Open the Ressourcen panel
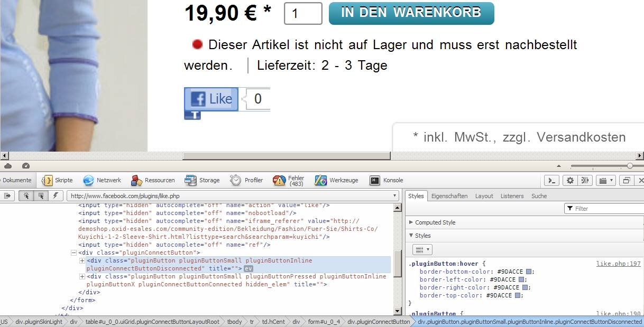The image size is (644, 327). click(x=153, y=180)
